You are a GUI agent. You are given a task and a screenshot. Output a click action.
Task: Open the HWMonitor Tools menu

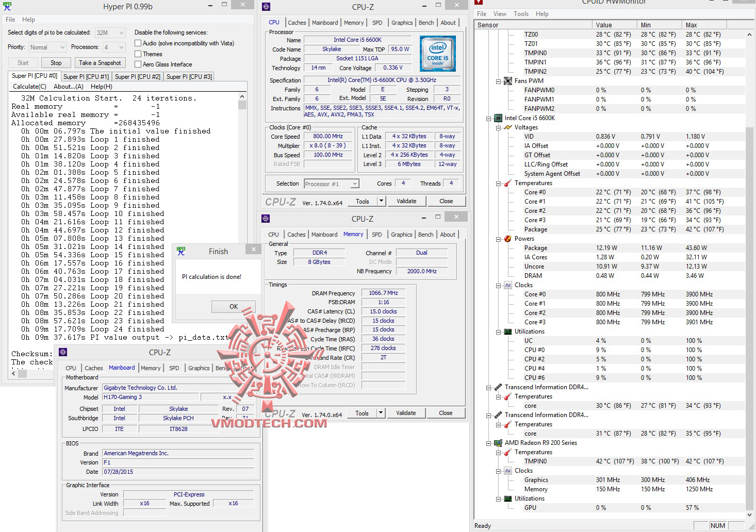click(521, 14)
